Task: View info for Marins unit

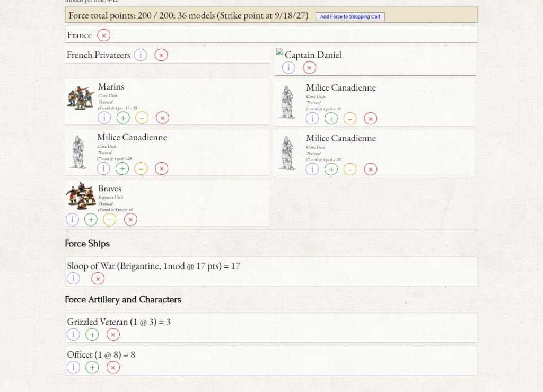Action: pos(104,118)
